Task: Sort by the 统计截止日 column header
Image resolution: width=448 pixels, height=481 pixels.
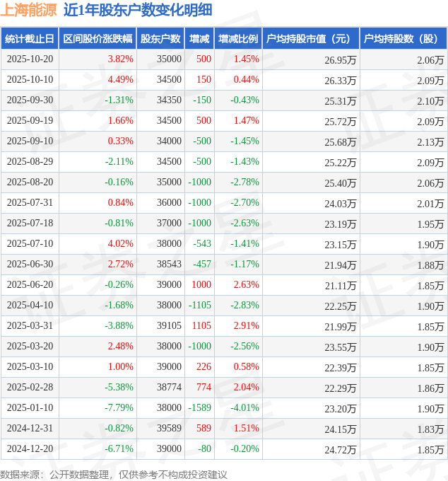Action: pyautogui.click(x=30, y=39)
